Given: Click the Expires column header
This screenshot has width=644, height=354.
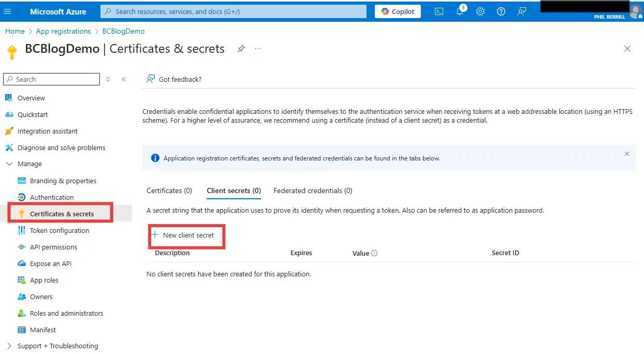Looking at the screenshot, I should pyautogui.click(x=301, y=253).
